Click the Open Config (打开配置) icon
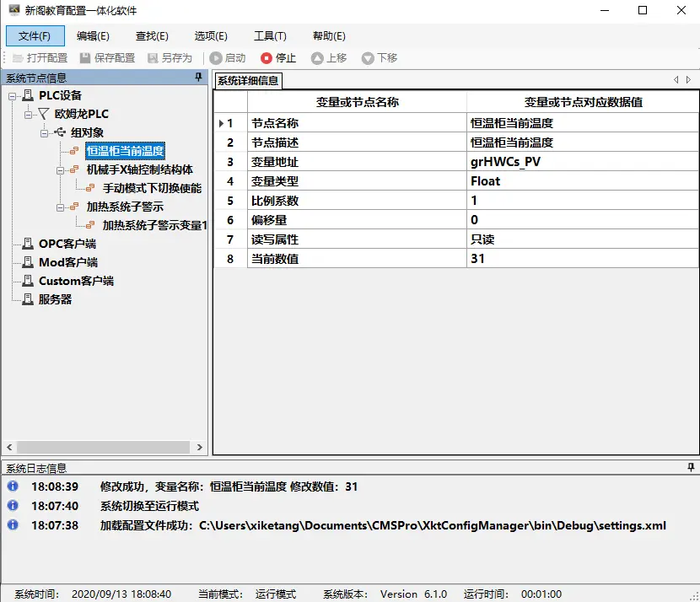The width and height of the screenshot is (700, 602). click(18, 58)
